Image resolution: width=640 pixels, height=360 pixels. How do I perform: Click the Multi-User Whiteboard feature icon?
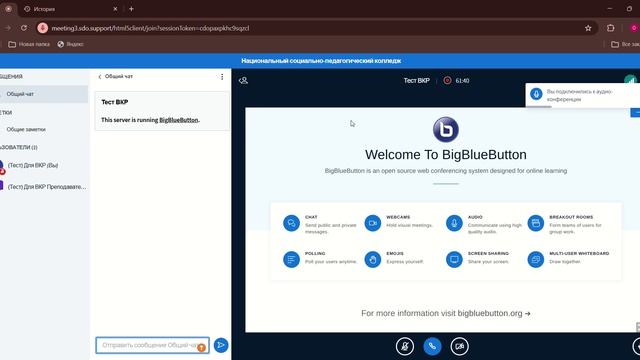pyautogui.click(x=536, y=259)
